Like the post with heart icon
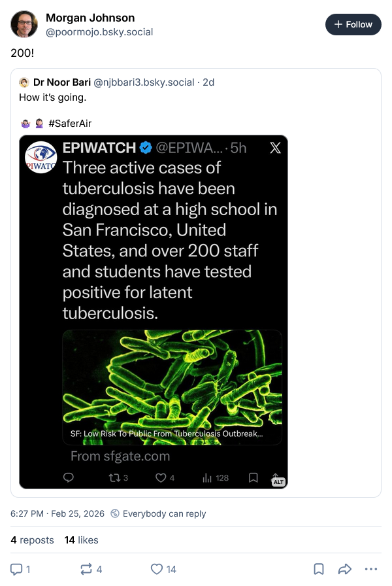Viewport: 392px width, 586px height. (157, 569)
